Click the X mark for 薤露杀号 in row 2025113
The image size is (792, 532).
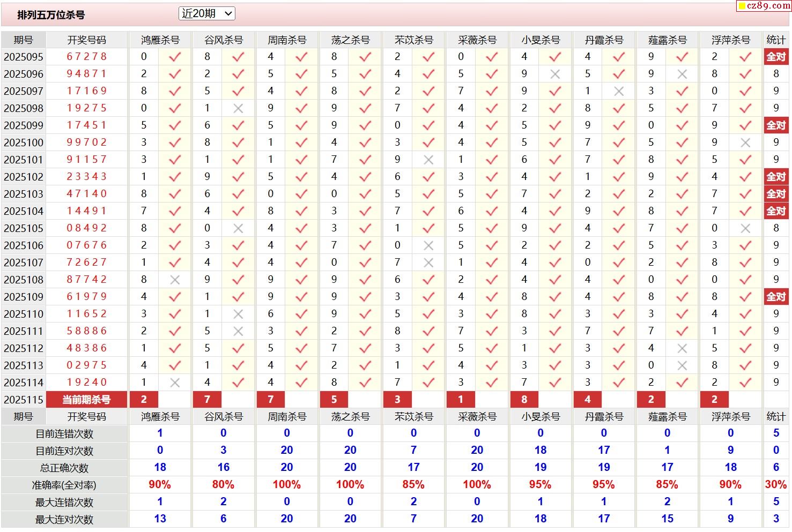click(682, 365)
